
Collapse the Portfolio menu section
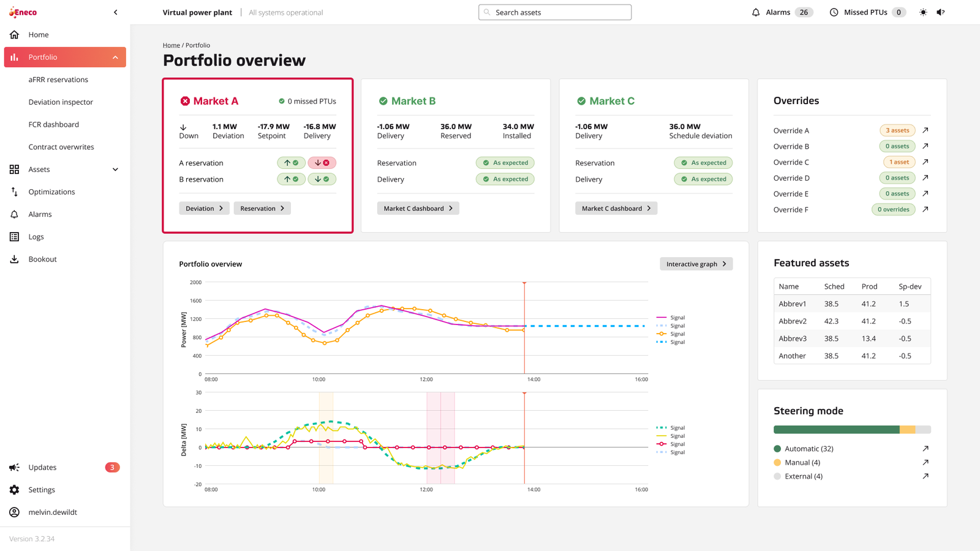click(115, 58)
